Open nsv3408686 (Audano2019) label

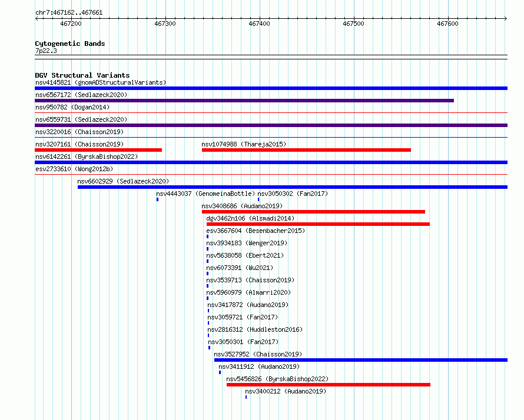tap(242, 206)
